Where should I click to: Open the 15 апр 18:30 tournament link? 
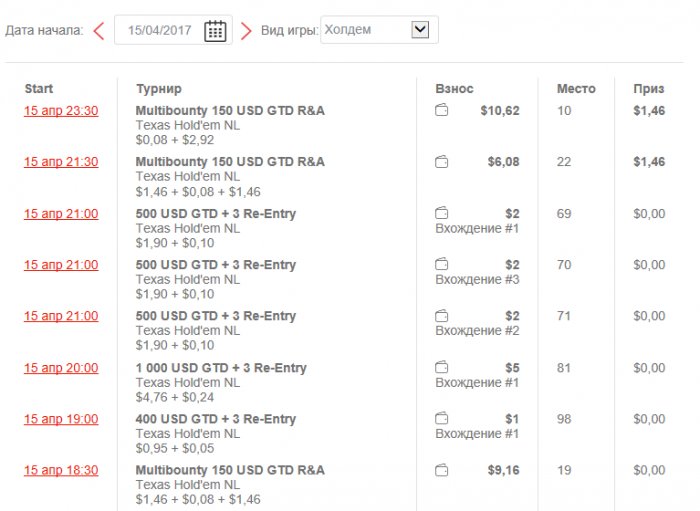[x=61, y=470]
